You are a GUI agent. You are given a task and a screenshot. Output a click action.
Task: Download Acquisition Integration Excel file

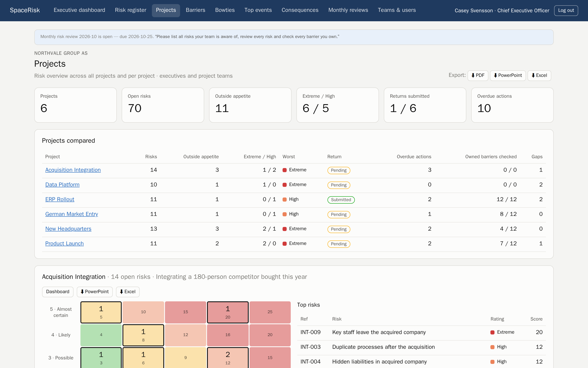tap(128, 292)
